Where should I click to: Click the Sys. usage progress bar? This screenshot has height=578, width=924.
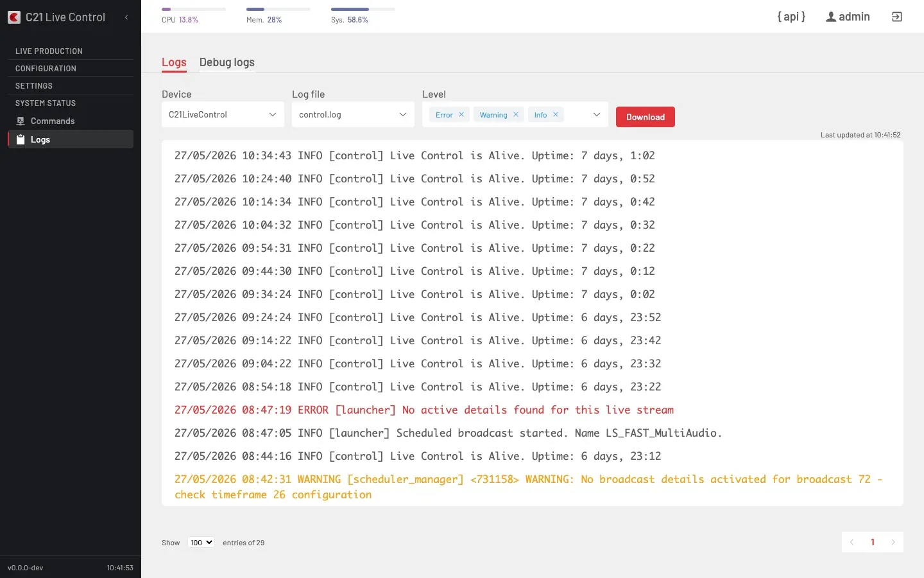(x=363, y=9)
